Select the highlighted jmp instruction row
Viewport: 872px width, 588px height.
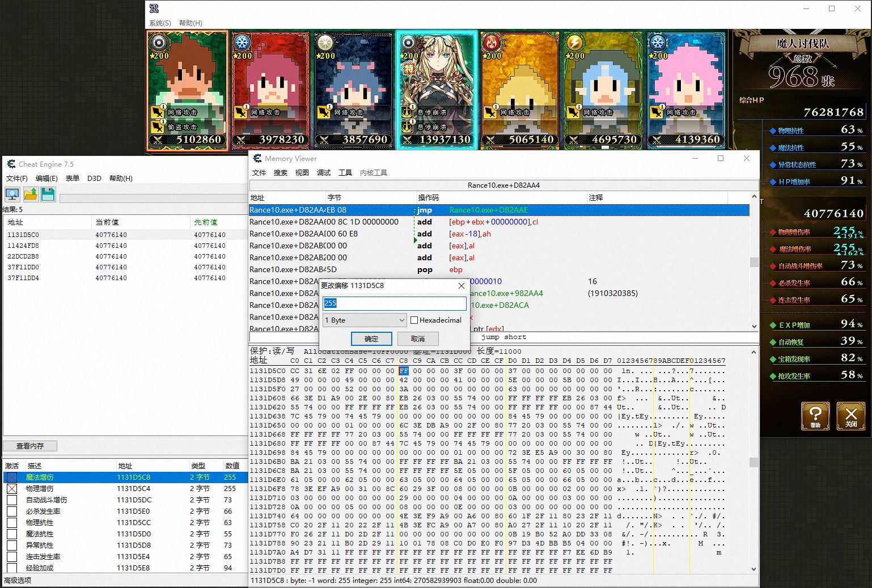[499, 210]
